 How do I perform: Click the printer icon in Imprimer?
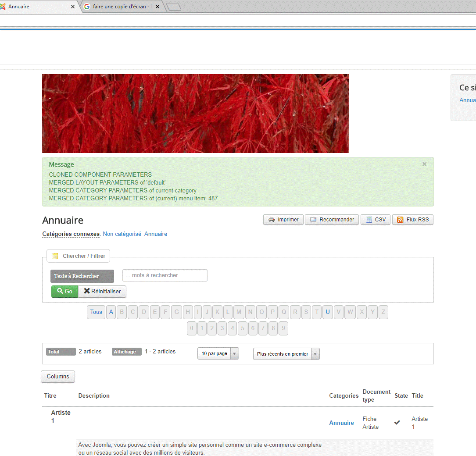coord(272,220)
